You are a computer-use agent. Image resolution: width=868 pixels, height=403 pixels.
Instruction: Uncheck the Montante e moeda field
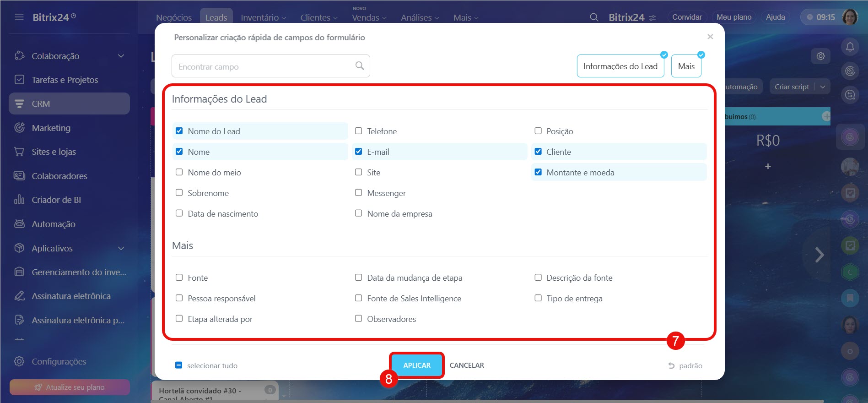point(538,172)
